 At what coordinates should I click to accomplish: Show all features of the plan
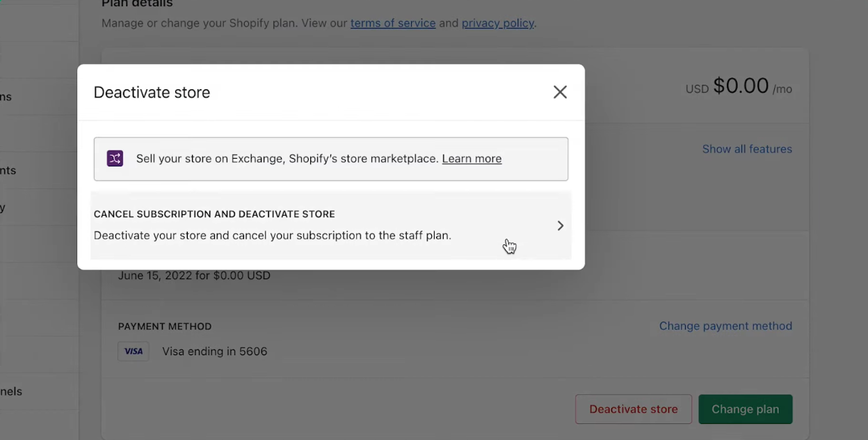coord(747,148)
